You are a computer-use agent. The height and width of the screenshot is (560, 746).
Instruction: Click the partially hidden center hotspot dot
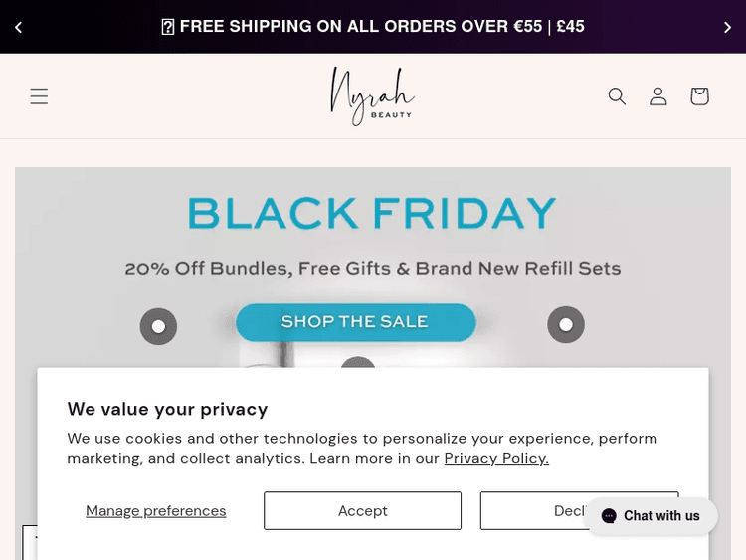point(358,363)
